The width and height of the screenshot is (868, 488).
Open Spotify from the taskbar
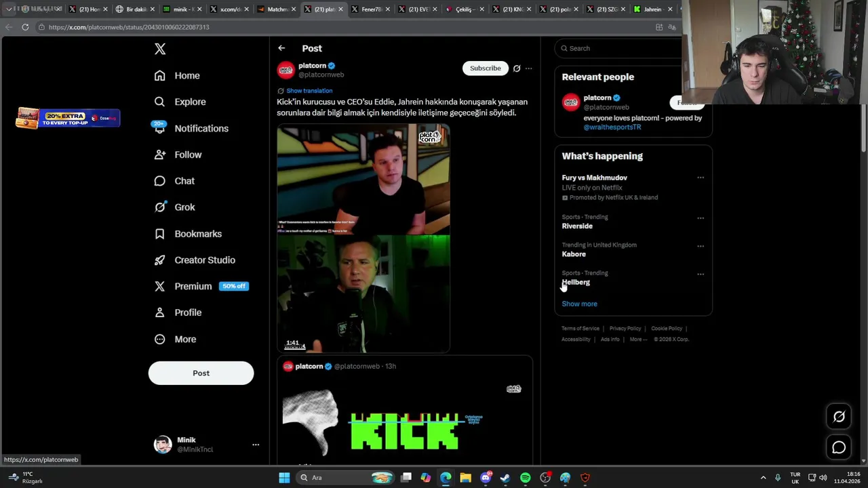pyautogui.click(x=526, y=478)
